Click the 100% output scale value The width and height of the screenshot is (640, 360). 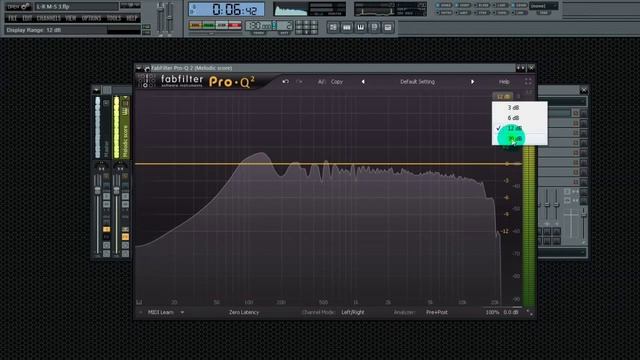(x=492, y=312)
